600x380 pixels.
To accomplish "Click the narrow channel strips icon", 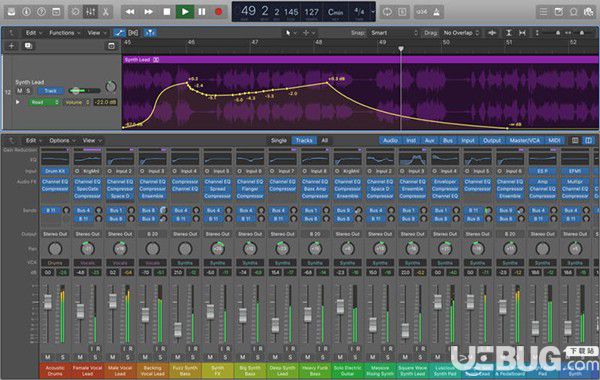I will (x=575, y=140).
